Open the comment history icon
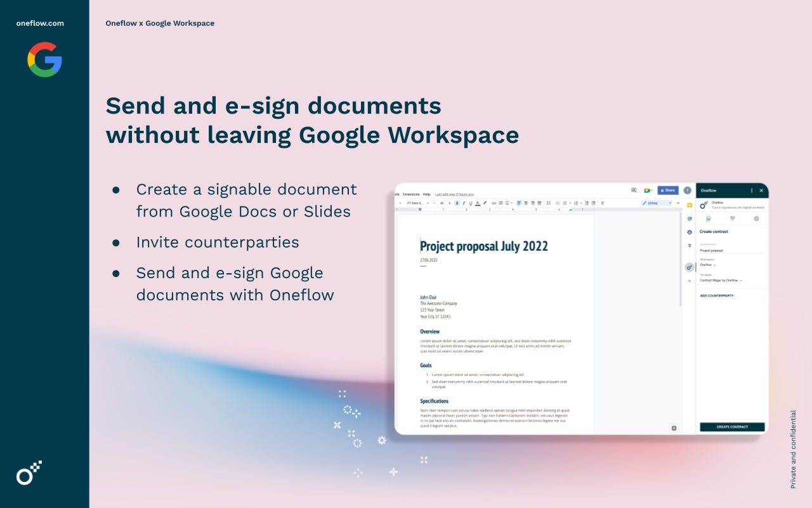The height and width of the screenshot is (508, 812). (634, 190)
